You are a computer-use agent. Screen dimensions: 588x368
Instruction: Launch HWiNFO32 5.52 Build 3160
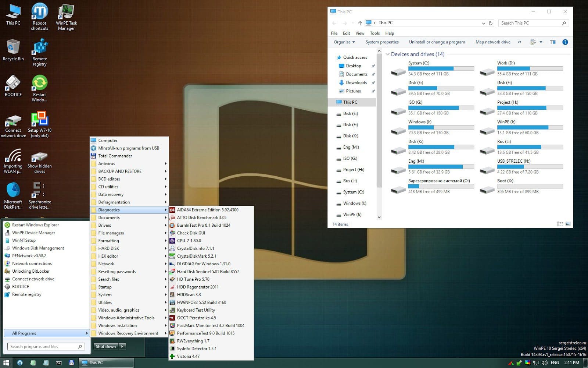(x=211, y=302)
